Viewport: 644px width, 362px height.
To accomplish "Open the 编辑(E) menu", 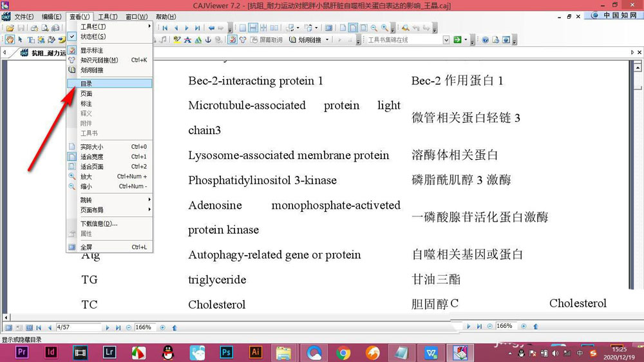I will click(x=52, y=17).
